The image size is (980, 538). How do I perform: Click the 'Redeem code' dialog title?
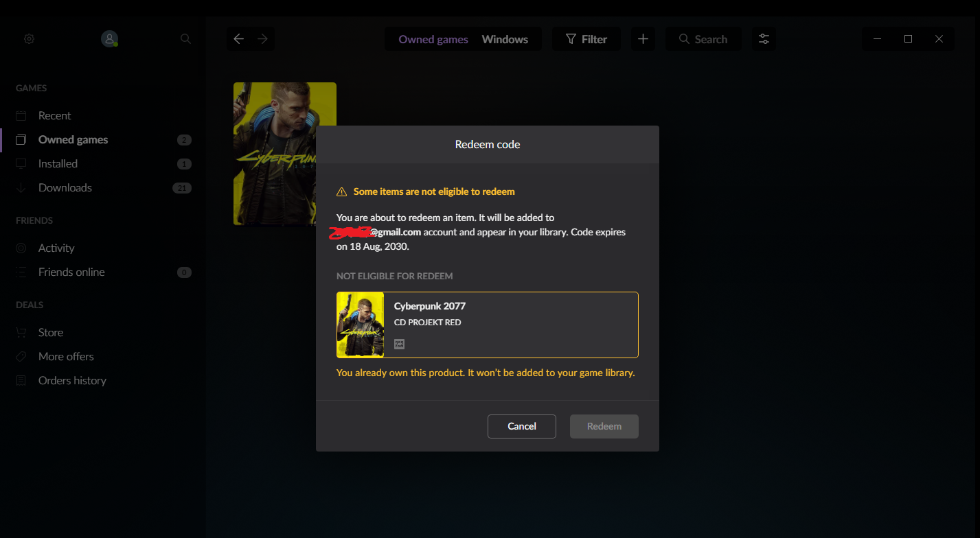coord(488,145)
